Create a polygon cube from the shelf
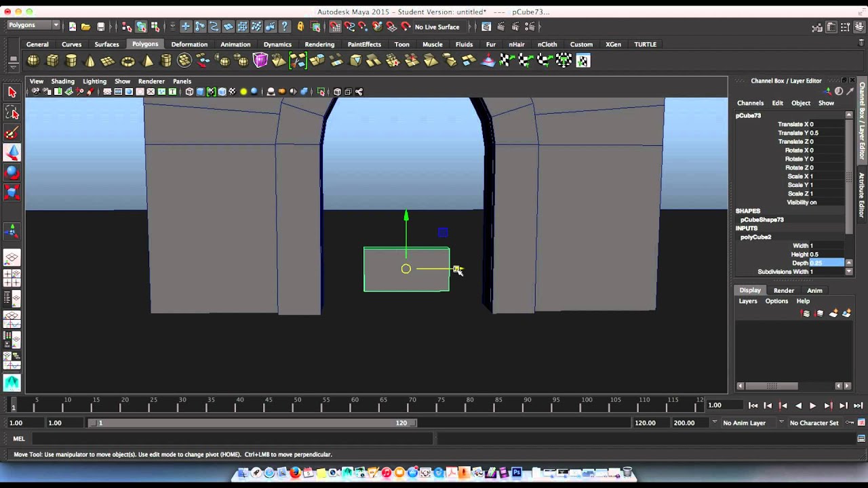The height and width of the screenshot is (488, 868). coord(52,61)
